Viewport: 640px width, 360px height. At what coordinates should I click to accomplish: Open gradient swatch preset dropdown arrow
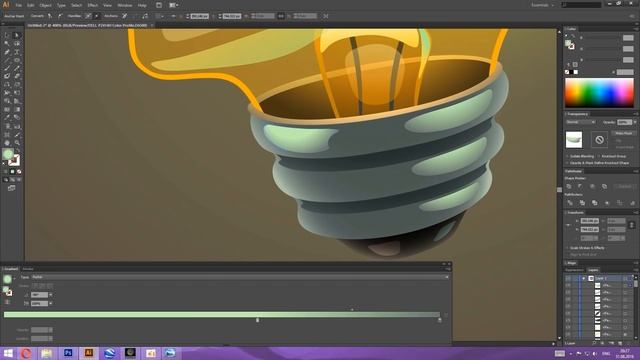click(14, 279)
